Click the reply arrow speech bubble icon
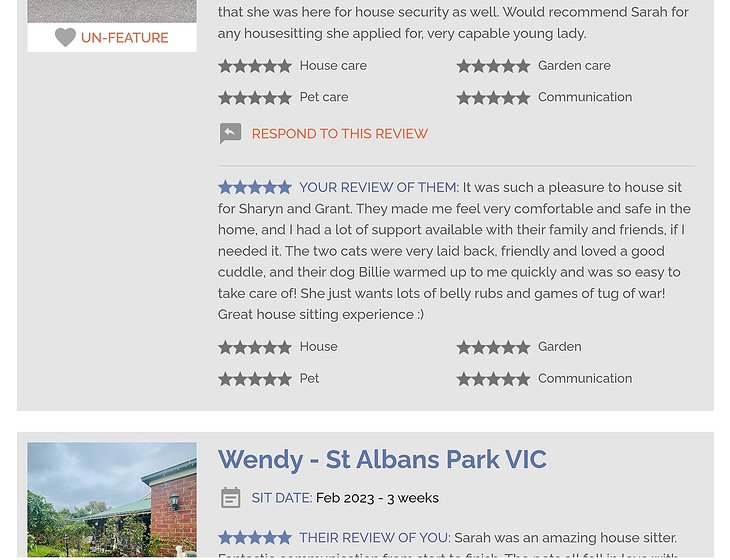The image size is (730, 560). (230, 134)
